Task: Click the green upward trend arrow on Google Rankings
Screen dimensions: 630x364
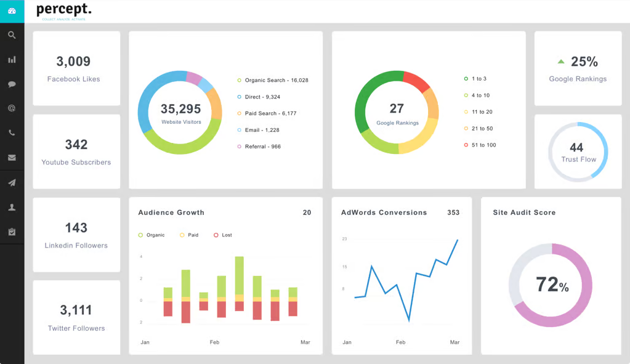Action: click(x=561, y=61)
